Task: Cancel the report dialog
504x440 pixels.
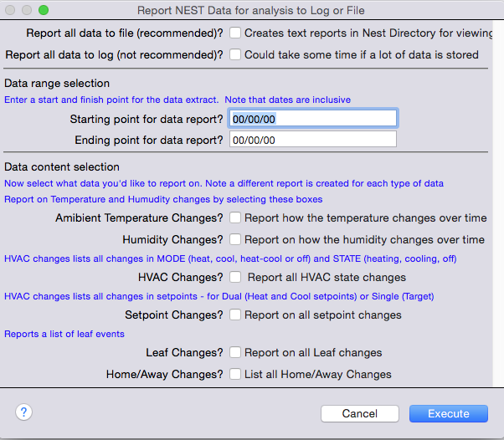Action: 360,414
